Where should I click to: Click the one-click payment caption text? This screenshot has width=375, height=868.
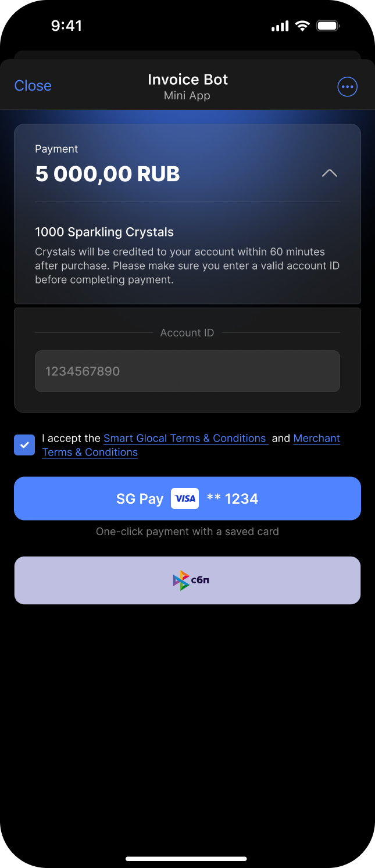click(x=187, y=531)
